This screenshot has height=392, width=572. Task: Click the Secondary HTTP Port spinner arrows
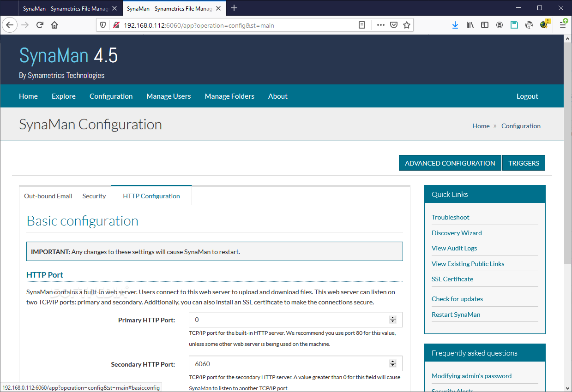pyautogui.click(x=393, y=363)
